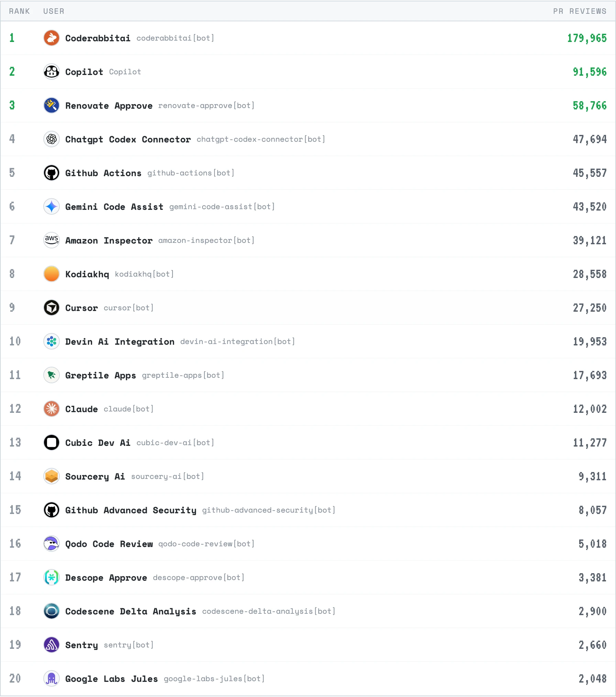Click the Github Actions octocat avatar

point(51,173)
